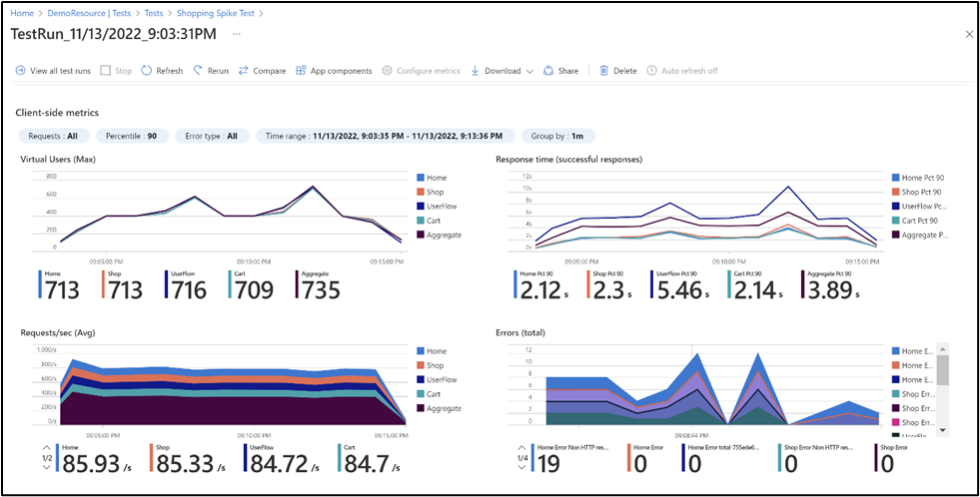980x497 pixels.
Task: Toggle Aggregate series in Virtual Users legend
Action: [x=439, y=235]
